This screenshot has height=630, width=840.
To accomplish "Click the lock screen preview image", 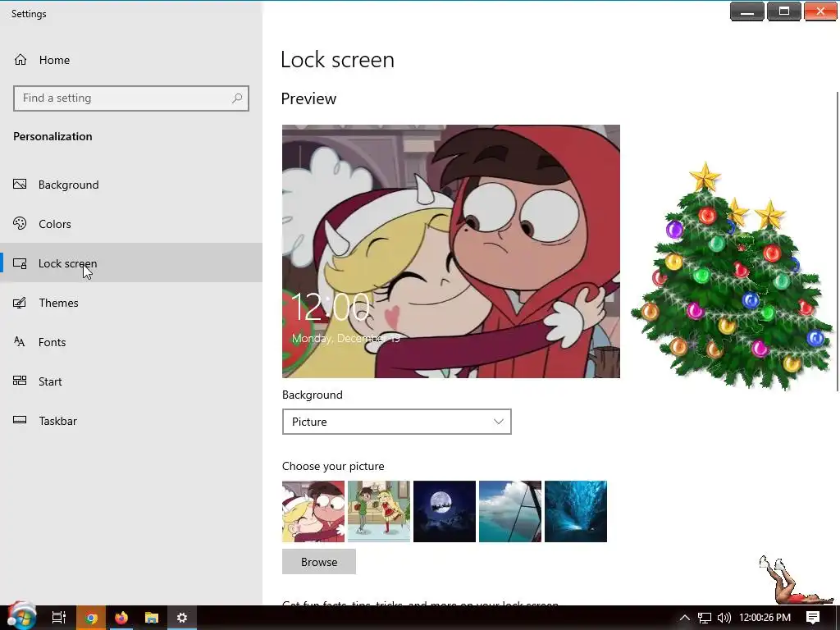I will pyautogui.click(x=451, y=251).
